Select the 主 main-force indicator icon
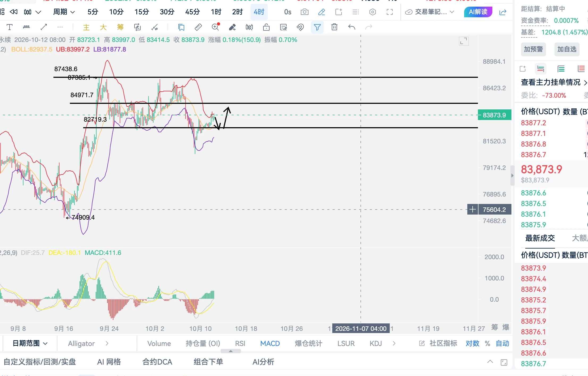Image resolution: width=588 pixels, height=376 pixels. click(86, 27)
